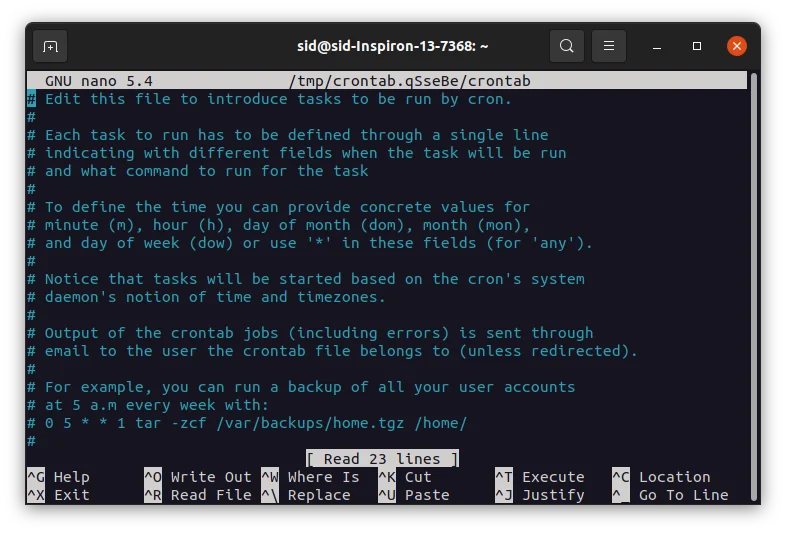The image size is (786, 533).
Task: Select the ^J Justify shortcut
Action: (x=539, y=495)
